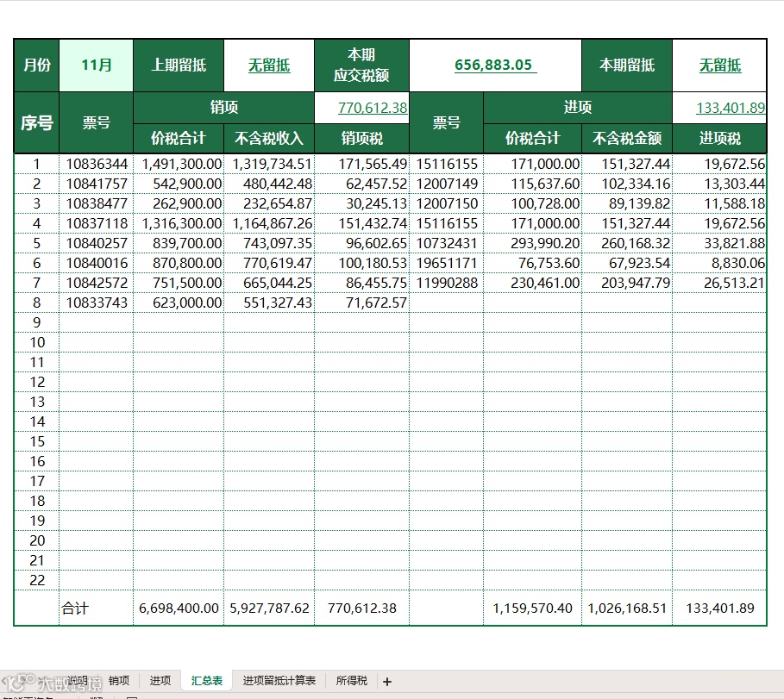Click ticket number 10840257
This screenshot has width=784, height=699.
point(97,243)
